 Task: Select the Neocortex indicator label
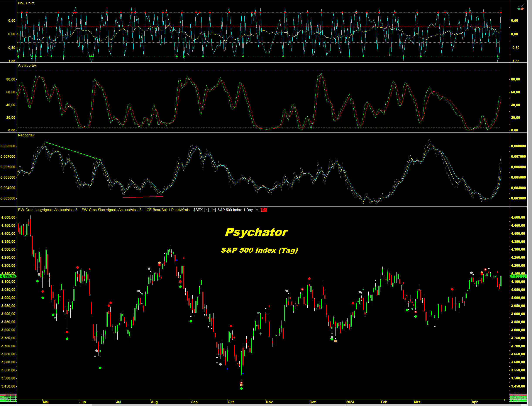[x=26, y=135]
